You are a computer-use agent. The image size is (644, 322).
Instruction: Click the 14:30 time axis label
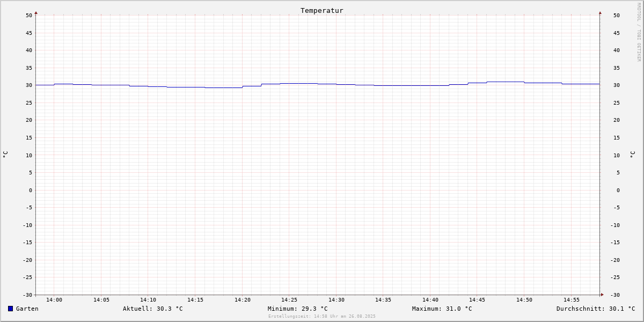[x=336, y=299]
